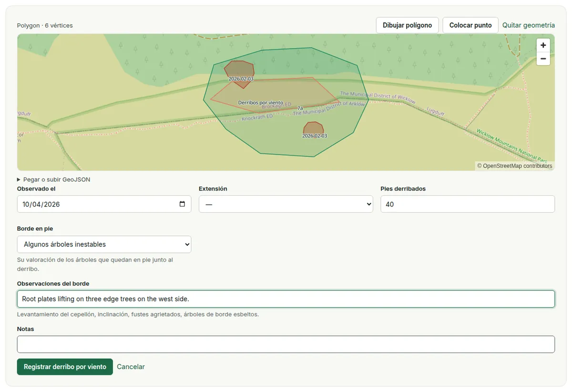Submit with Registrar derribo por viento
Image resolution: width=572 pixels, height=392 pixels.
[x=65, y=367]
